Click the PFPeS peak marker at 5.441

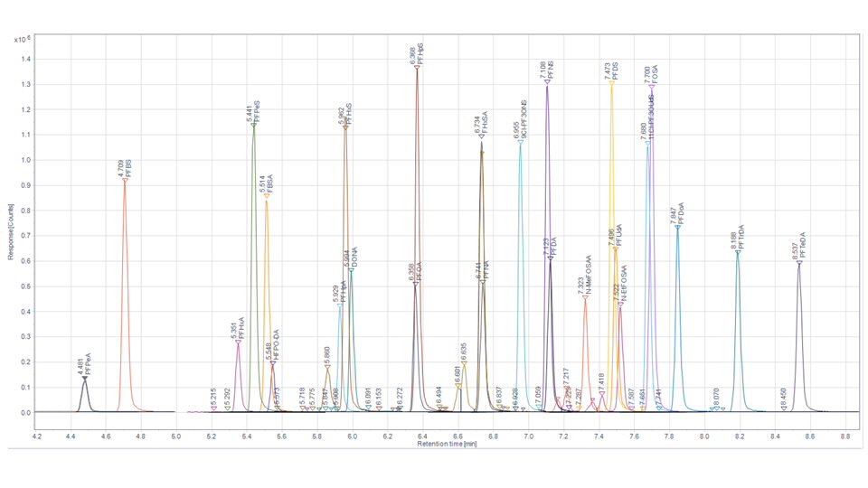[254, 124]
